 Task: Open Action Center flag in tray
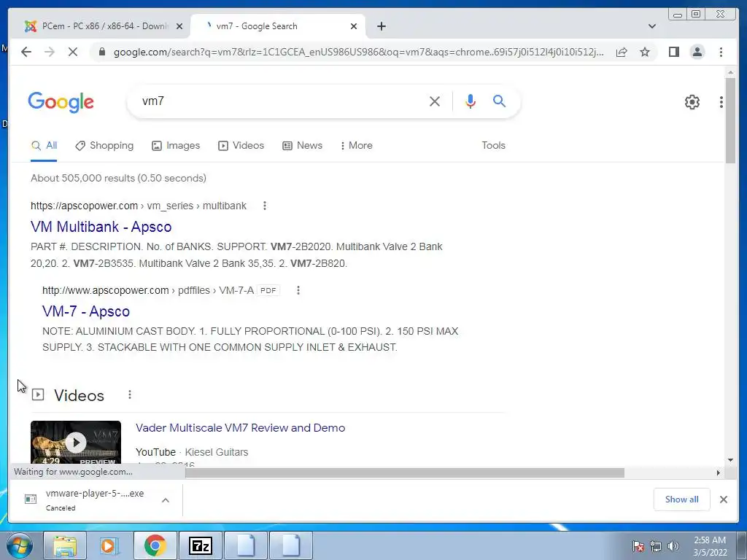click(x=638, y=546)
